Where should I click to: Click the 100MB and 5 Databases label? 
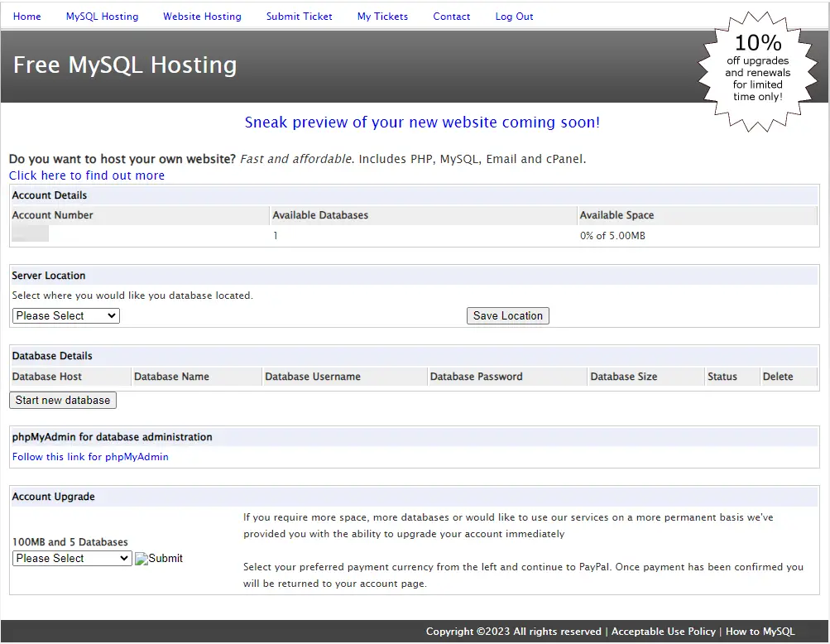click(x=70, y=542)
